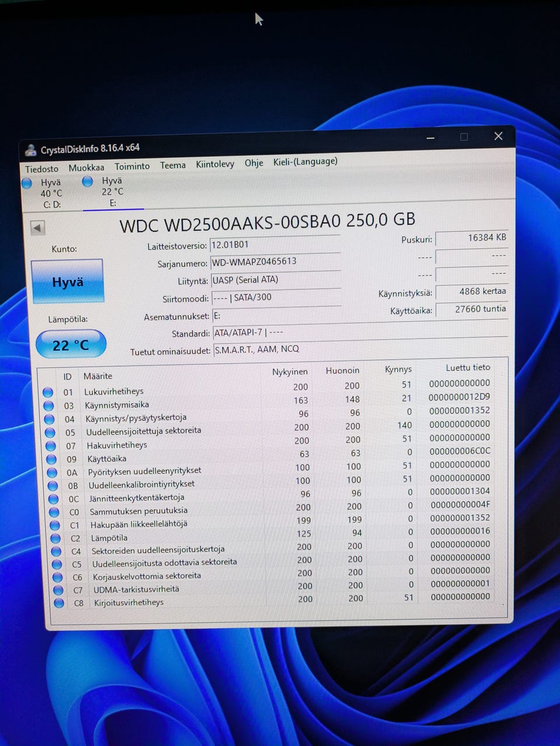The height and width of the screenshot is (746, 560).
Task: Click the Määrite column header
Action: (97, 376)
